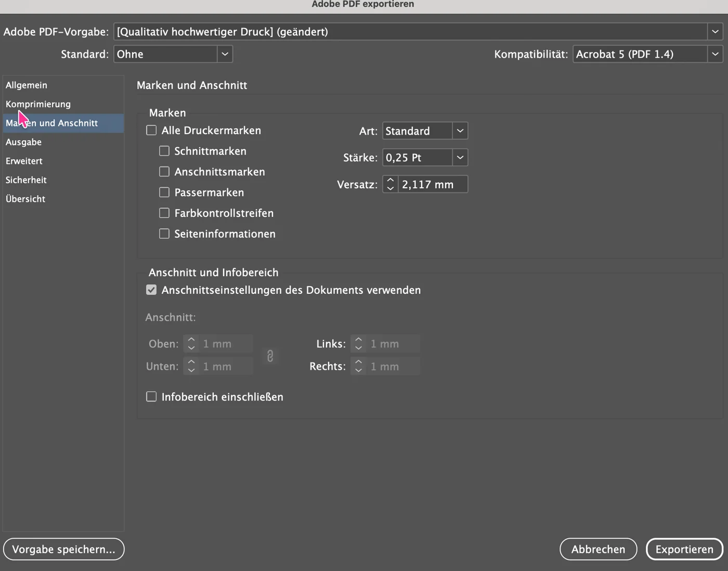Screen dimensions: 728x571
Task: Click the Abbrechen button
Action: (x=599, y=549)
